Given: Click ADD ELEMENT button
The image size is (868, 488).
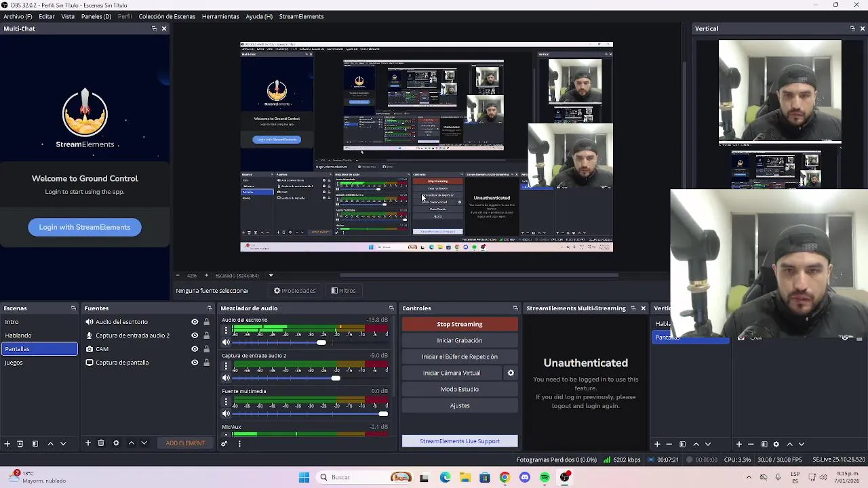Looking at the screenshot, I should [x=185, y=443].
